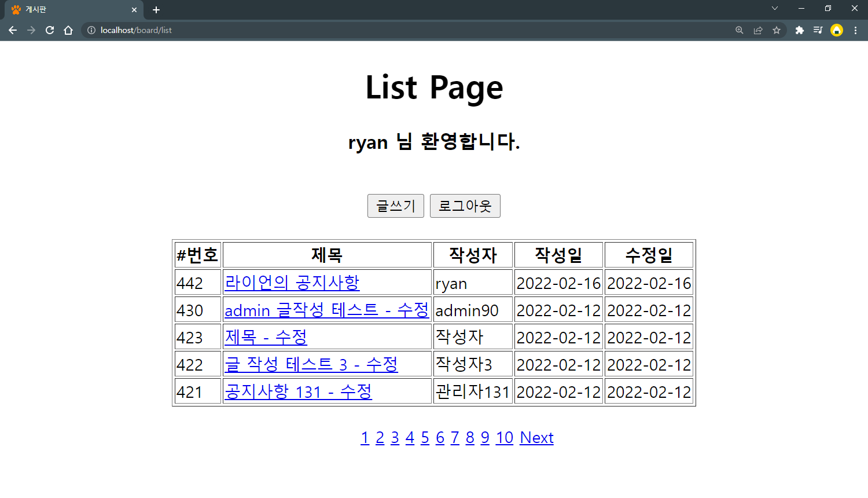Click the List Page heading
The height and width of the screenshot is (498, 868).
[x=434, y=87]
